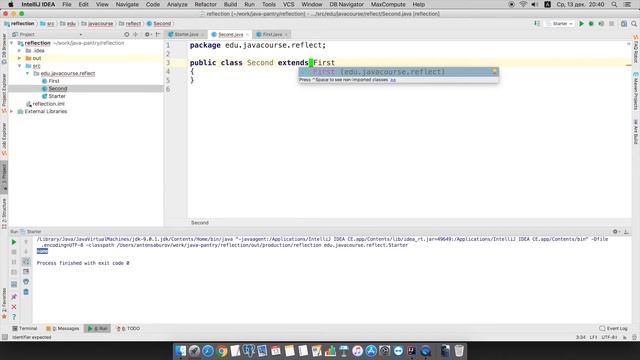
Task: Rerun Starter in the Run panel
Action: coord(13,242)
